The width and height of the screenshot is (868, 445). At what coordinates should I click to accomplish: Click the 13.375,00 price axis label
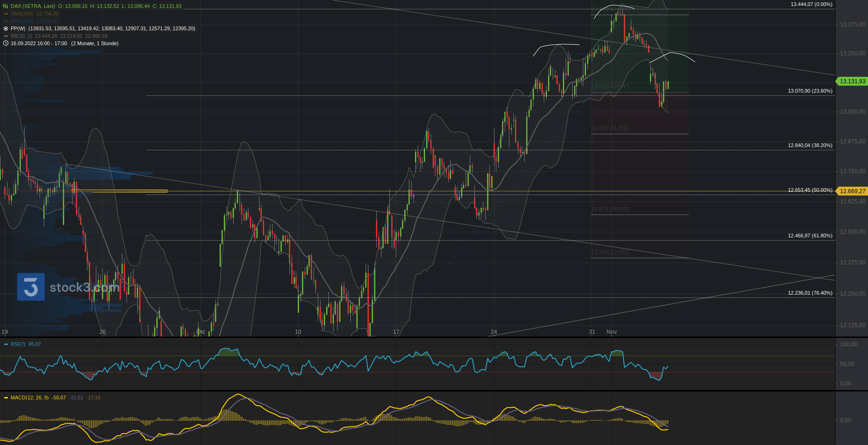coord(853,25)
